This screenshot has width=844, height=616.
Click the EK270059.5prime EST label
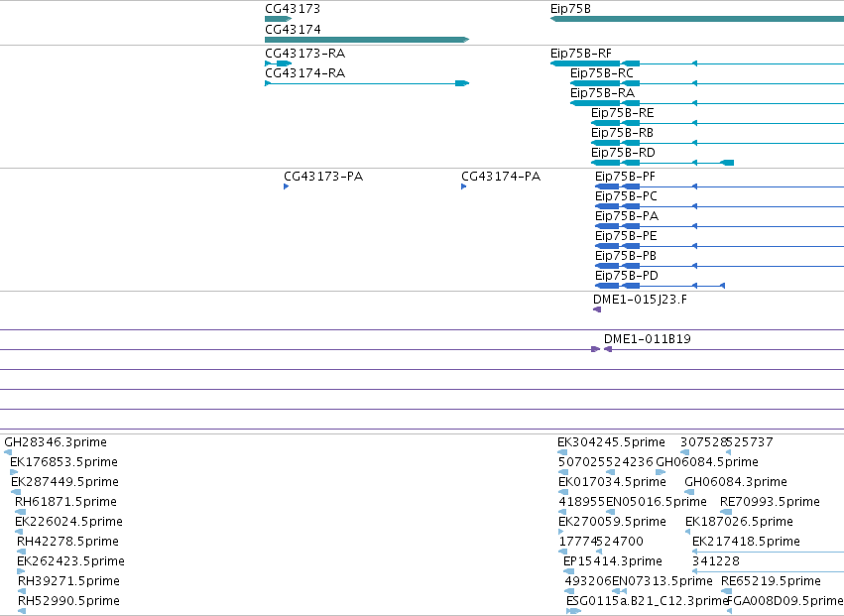612,522
